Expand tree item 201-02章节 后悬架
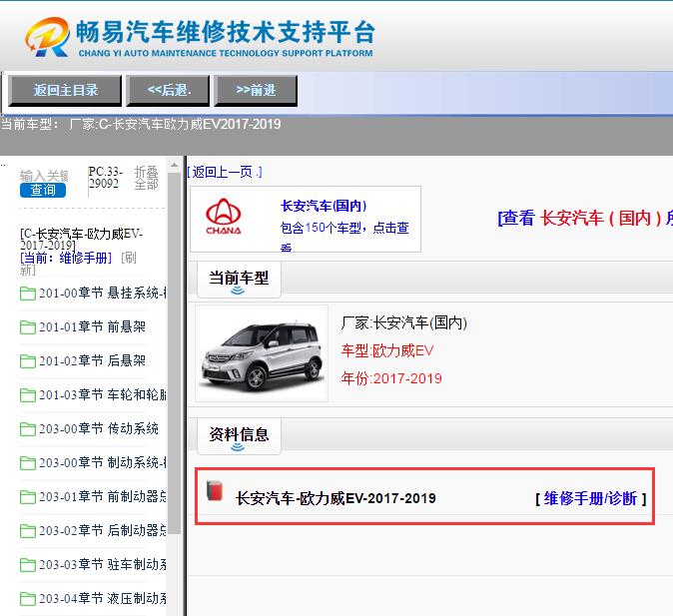 tap(92, 361)
